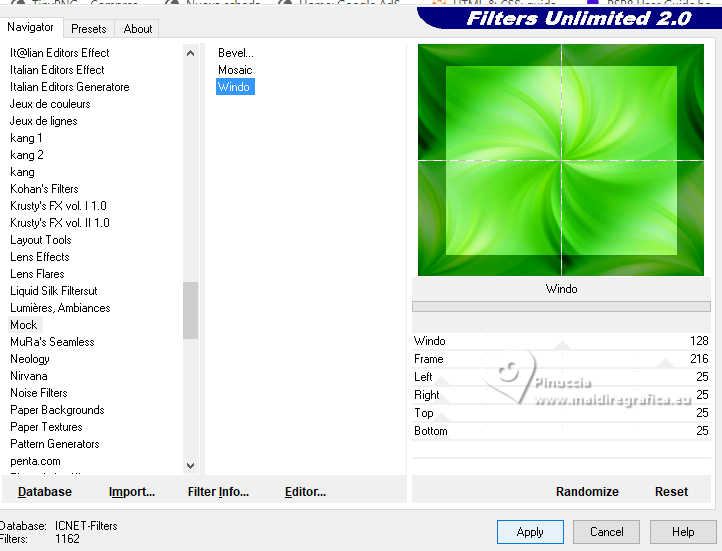Viewport: 722px width, 551px height.
Task: Select Italian Editors Generatore category
Action: point(70,87)
